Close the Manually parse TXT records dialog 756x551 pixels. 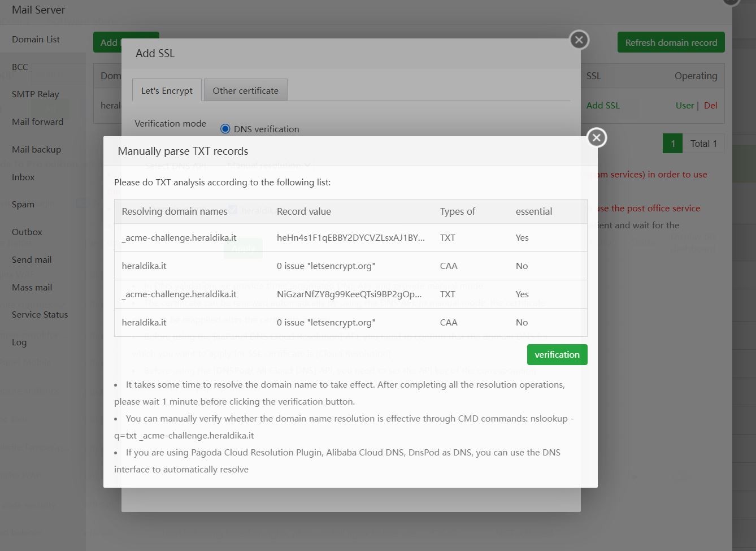coord(597,138)
